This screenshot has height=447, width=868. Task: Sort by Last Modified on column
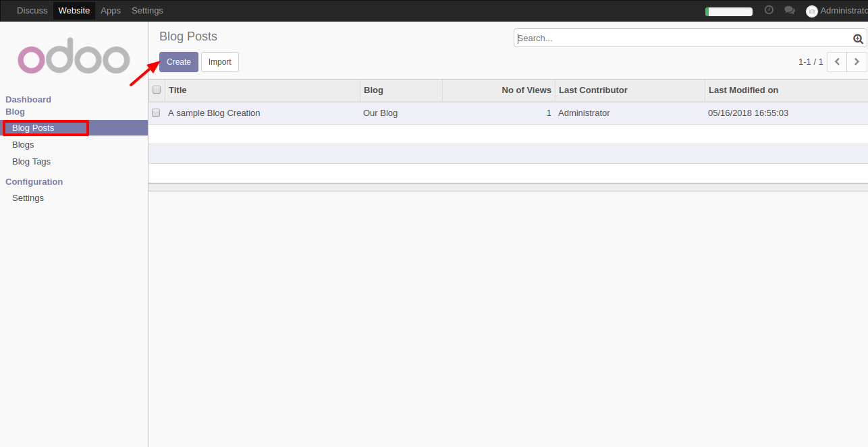[x=786, y=90]
